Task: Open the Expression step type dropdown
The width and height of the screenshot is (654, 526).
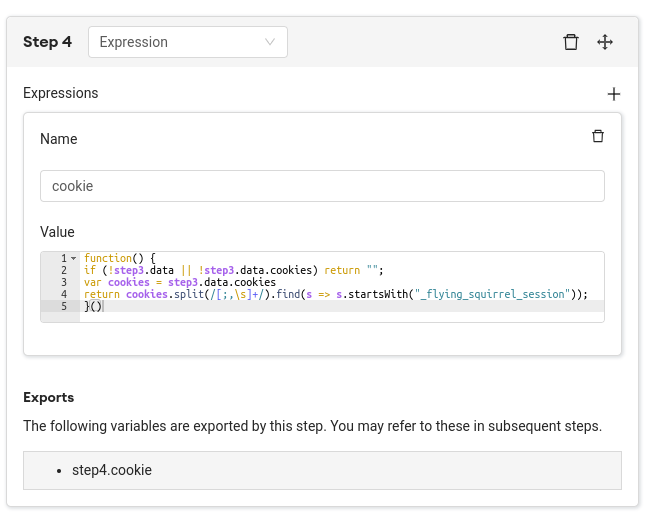Action: click(187, 42)
